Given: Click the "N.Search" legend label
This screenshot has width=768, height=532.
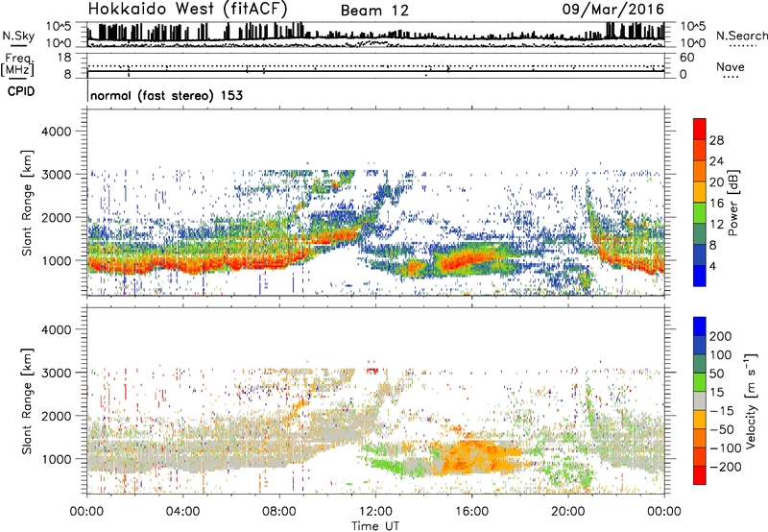Looking at the screenshot, I should 741,36.
